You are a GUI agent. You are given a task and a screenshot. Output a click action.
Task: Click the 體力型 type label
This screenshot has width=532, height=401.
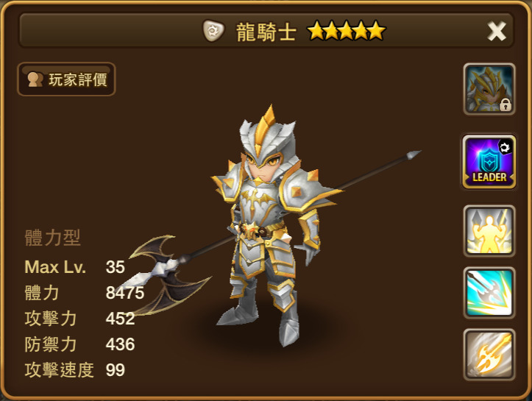pos(52,238)
